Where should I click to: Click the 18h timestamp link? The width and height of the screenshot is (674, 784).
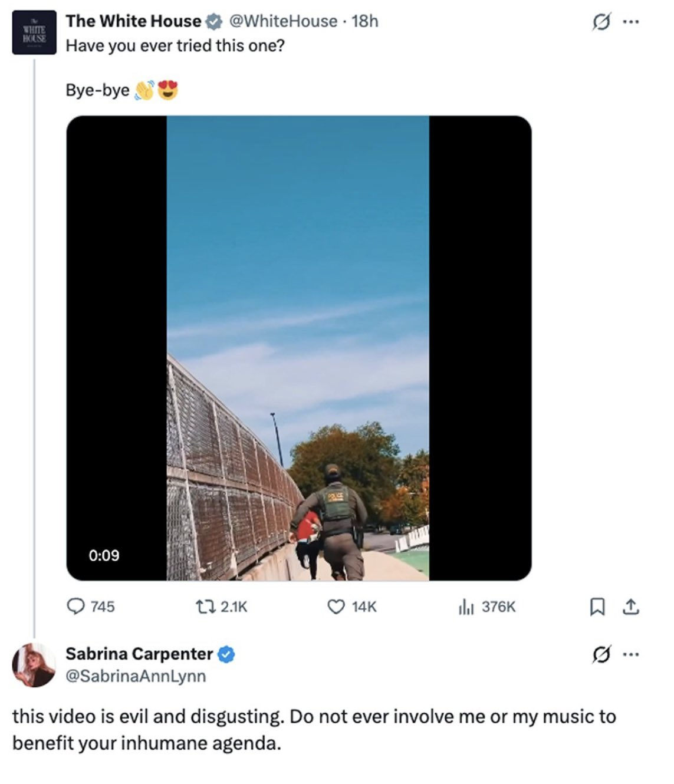364,21
